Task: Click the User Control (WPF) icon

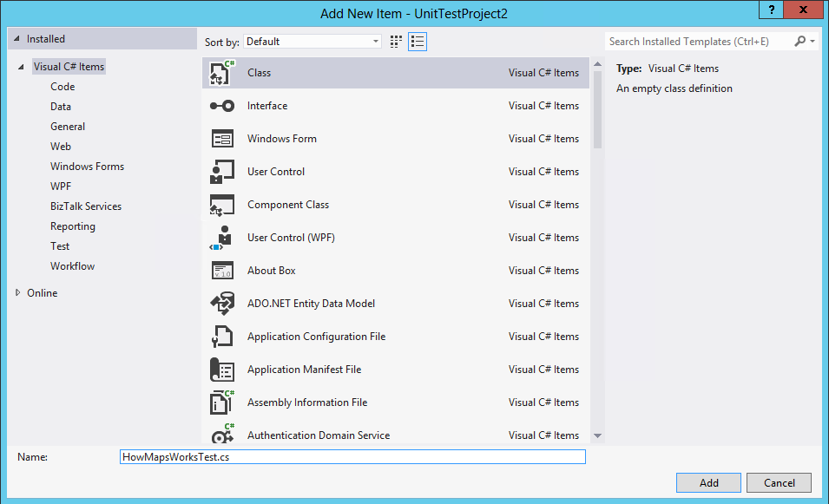Action: (222, 238)
